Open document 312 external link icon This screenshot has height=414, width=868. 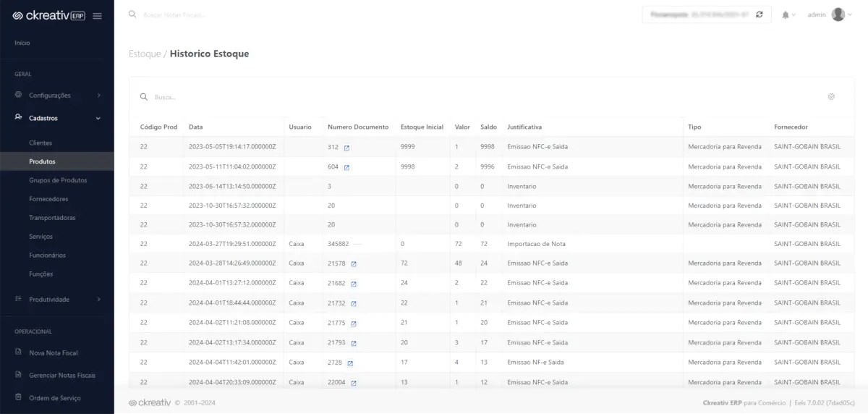(x=346, y=147)
